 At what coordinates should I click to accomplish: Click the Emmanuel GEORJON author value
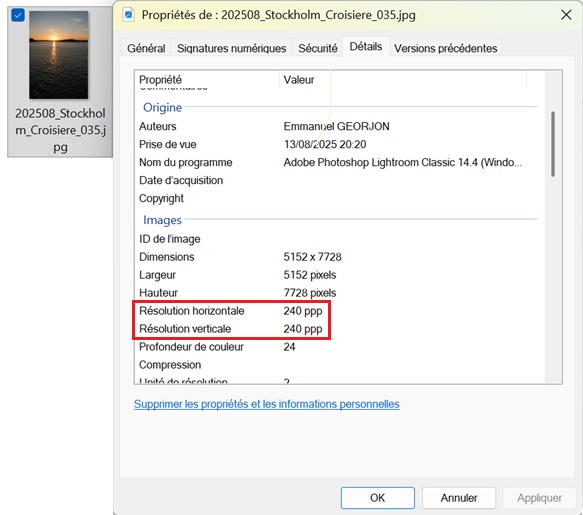[x=336, y=126]
